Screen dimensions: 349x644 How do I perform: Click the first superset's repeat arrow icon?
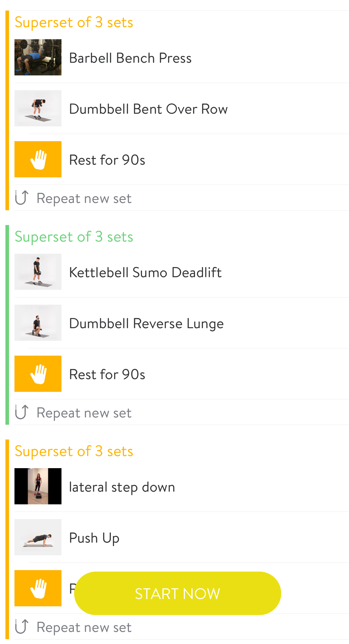(22, 198)
